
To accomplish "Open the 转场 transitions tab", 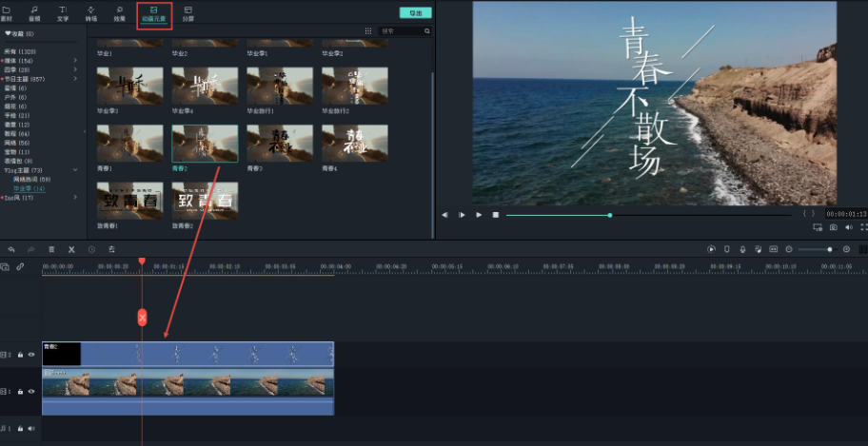I will click(x=90, y=14).
